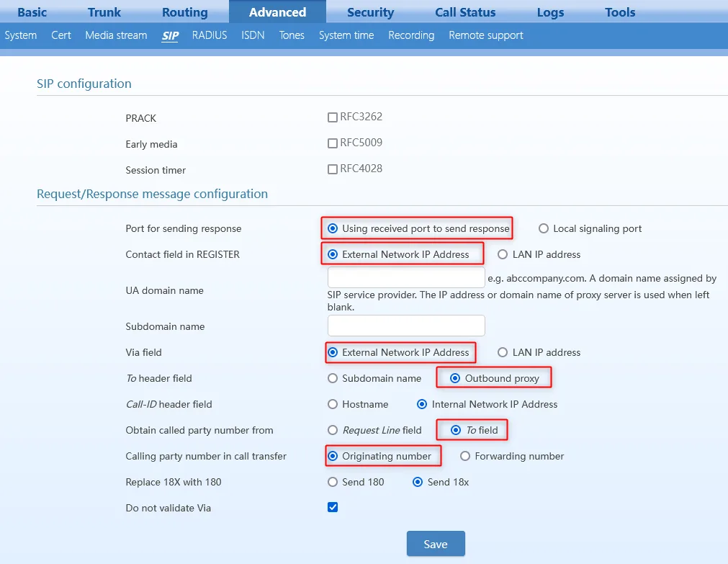Select the Request Line field option
728x564 pixels.
tap(333, 430)
